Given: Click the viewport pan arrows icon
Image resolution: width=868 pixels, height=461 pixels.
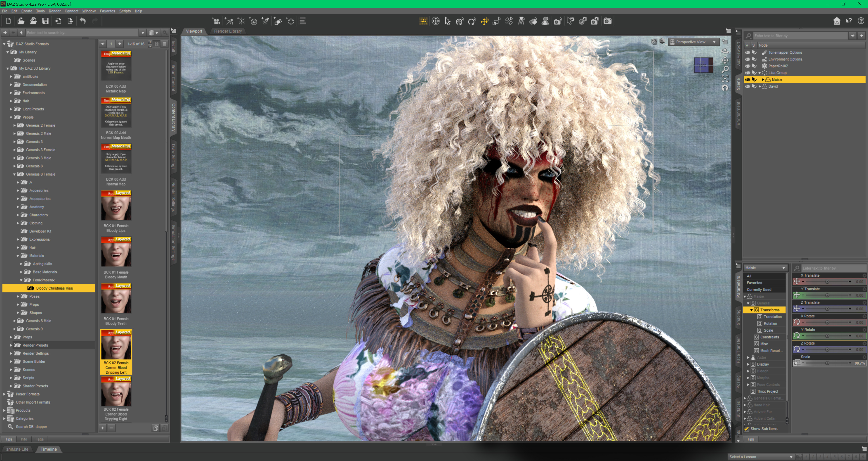Looking at the screenshot, I should 725,60.
